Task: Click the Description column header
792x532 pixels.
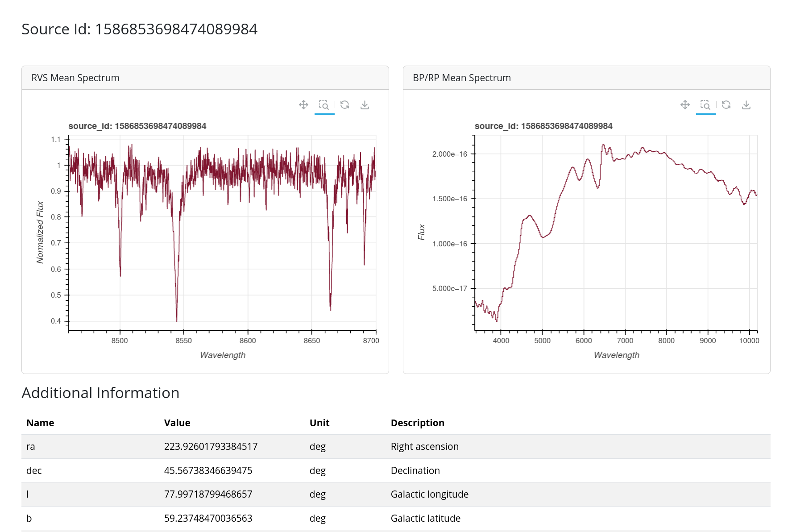Action: click(417, 423)
